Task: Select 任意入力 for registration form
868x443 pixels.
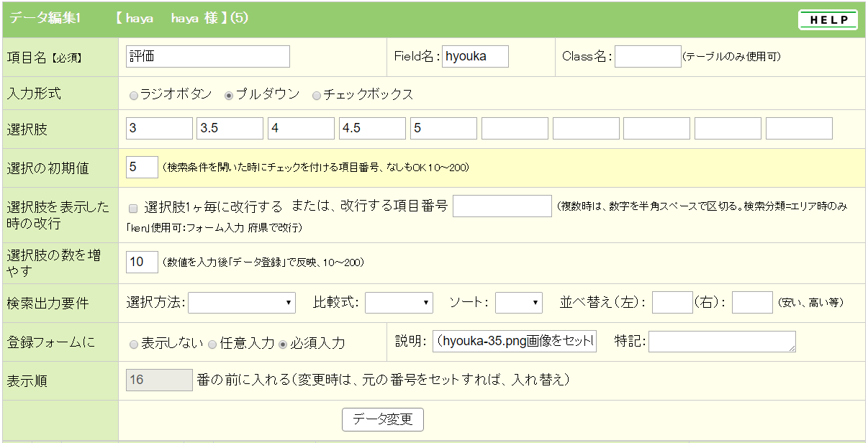Action: [x=212, y=344]
